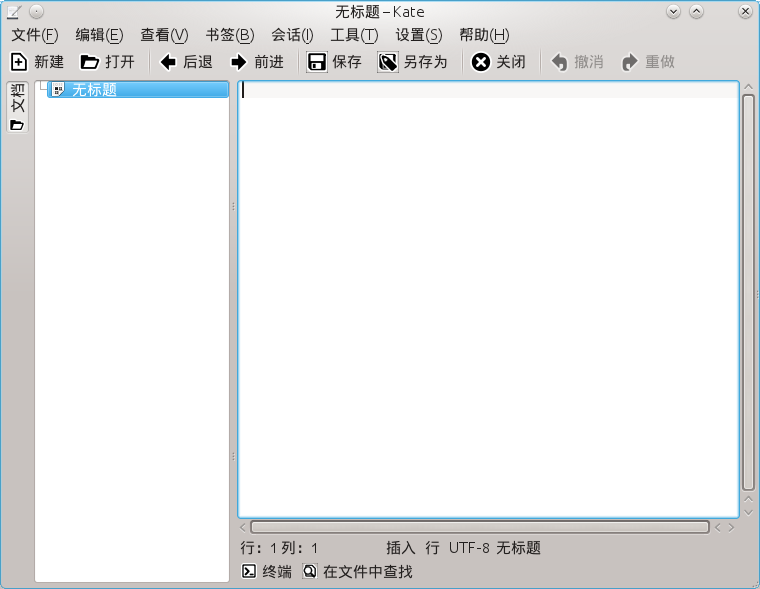Minimize the Kate window
The image size is (760, 589).
coord(673,11)
